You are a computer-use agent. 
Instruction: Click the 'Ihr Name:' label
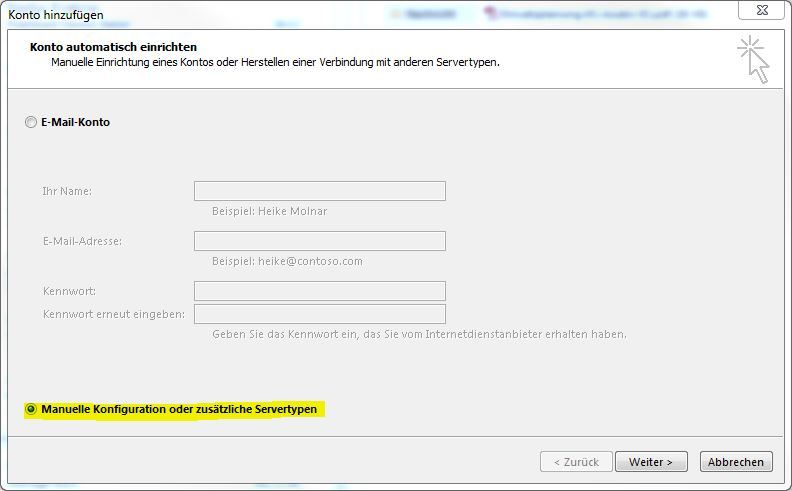[x=67, y=191]
